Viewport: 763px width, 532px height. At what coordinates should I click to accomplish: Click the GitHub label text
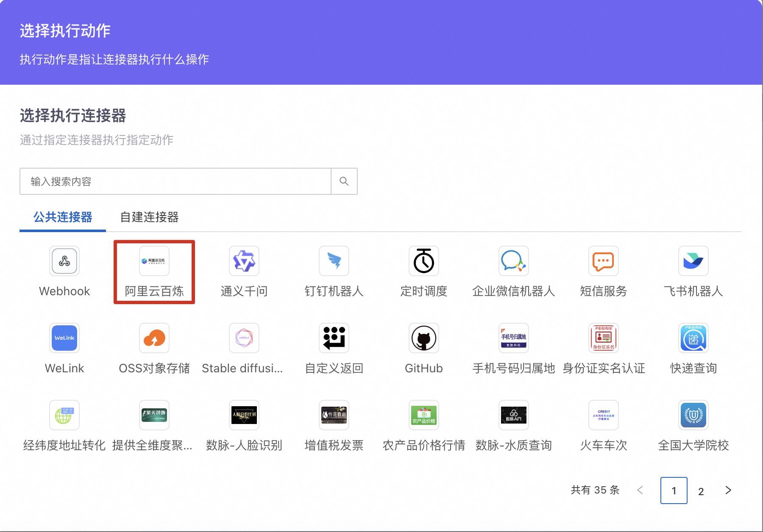[424, 369]
